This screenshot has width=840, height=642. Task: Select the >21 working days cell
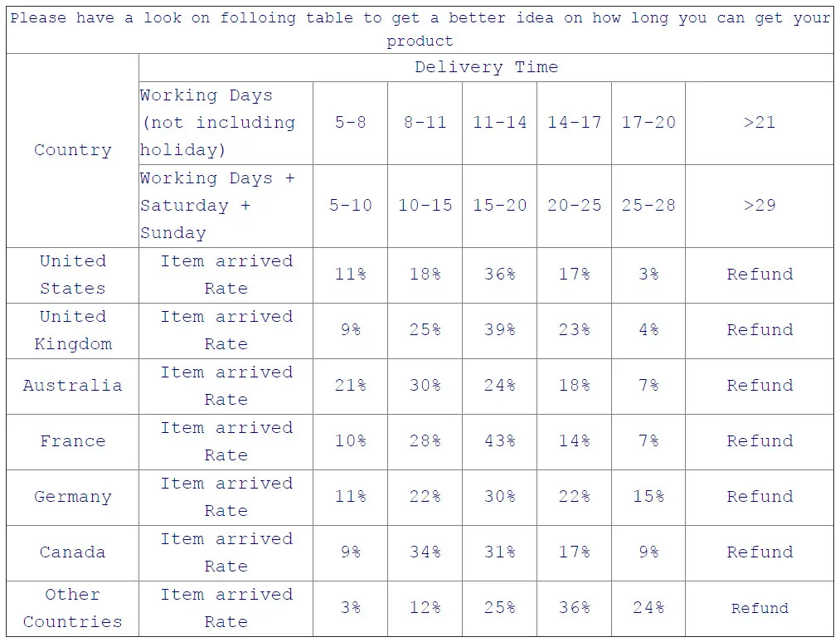pyautogui.click(x=759, y=123)
